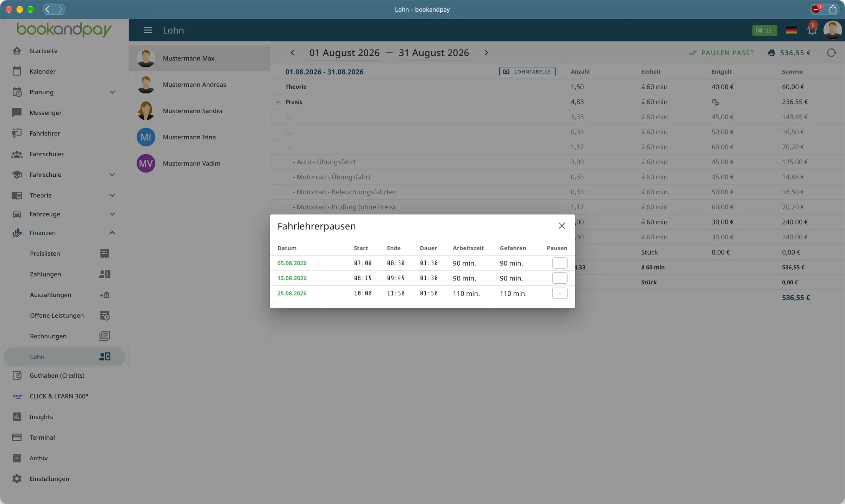Click the notification bell icon
This screenshot has height=504, width=845.
pos(812,30)
